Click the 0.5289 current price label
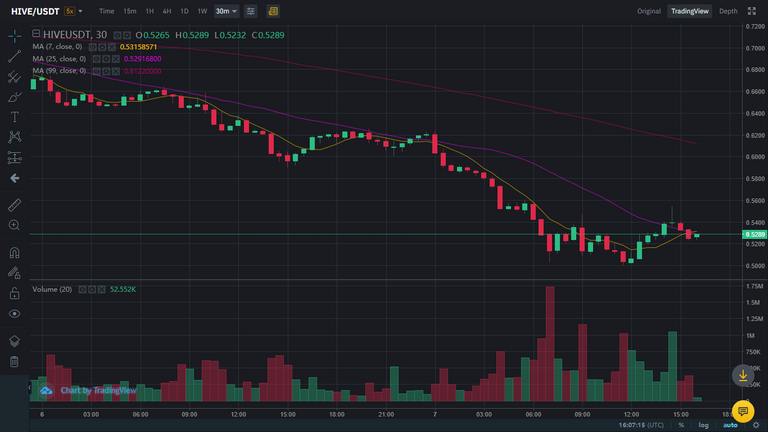The height and width of the screenshot is (432, 768). 755,235
